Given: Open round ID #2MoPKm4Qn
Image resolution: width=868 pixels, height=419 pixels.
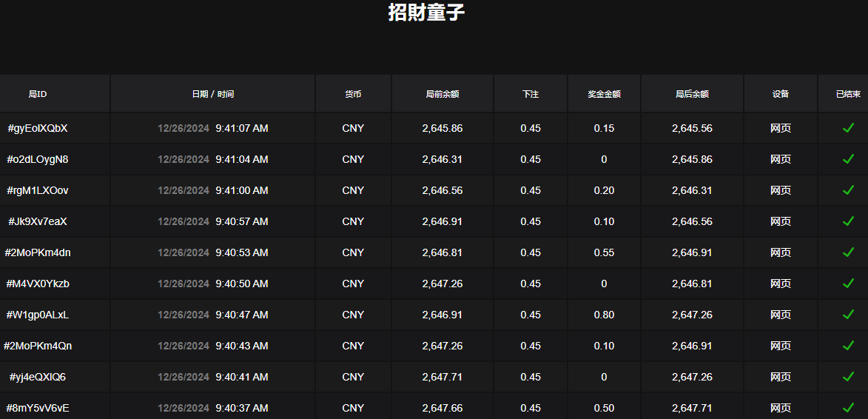Looking at the screenshot, I should click(38, 346).
